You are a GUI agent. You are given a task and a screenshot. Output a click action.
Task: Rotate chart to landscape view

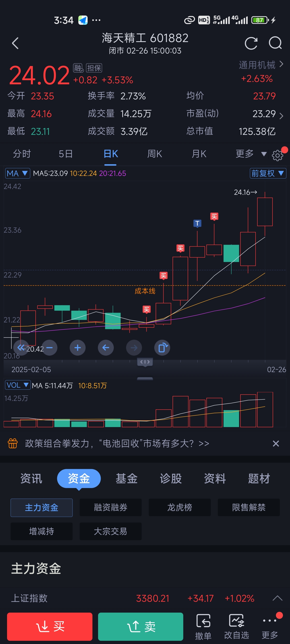coord(162,348)
